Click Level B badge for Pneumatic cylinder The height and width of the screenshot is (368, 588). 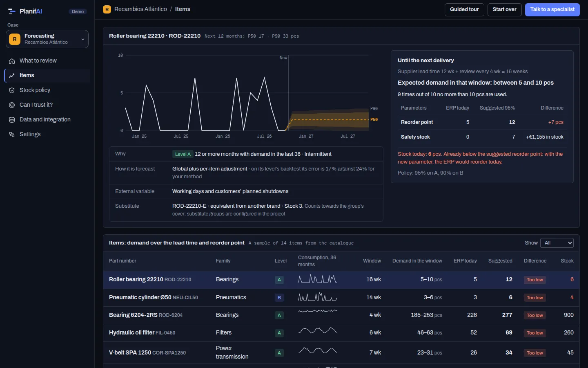point(279,298)
